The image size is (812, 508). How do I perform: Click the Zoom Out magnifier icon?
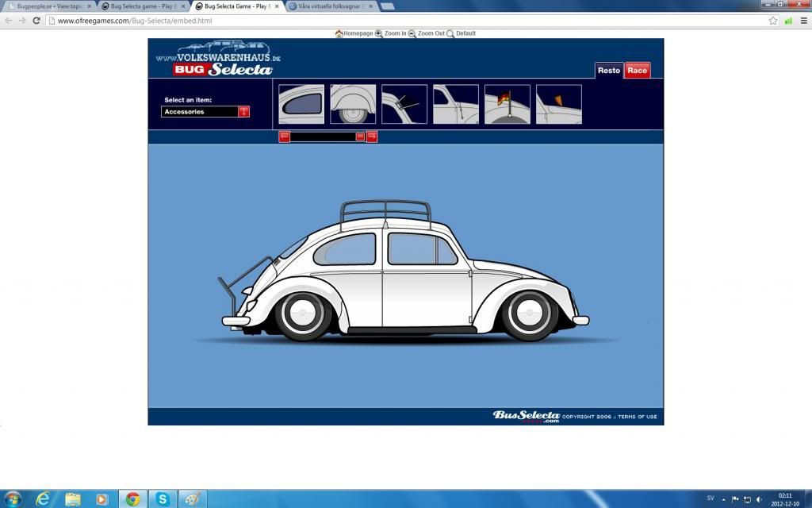[411, 33]
